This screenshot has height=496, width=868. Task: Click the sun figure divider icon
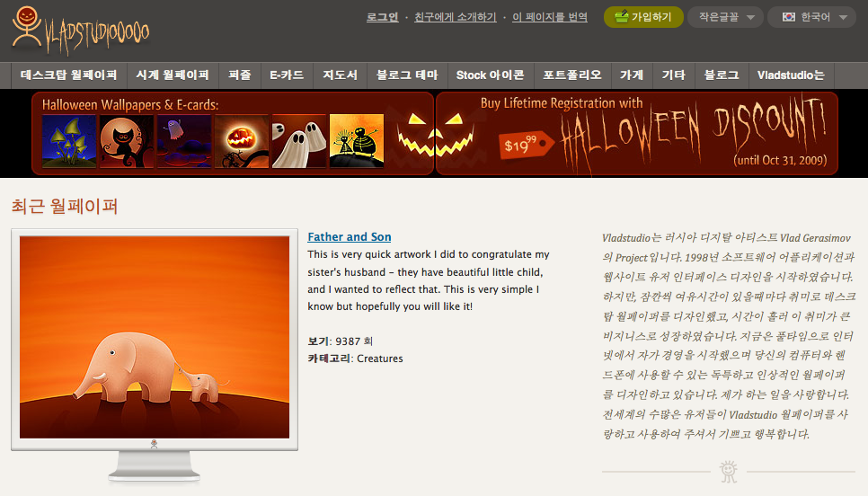(729, 472)
